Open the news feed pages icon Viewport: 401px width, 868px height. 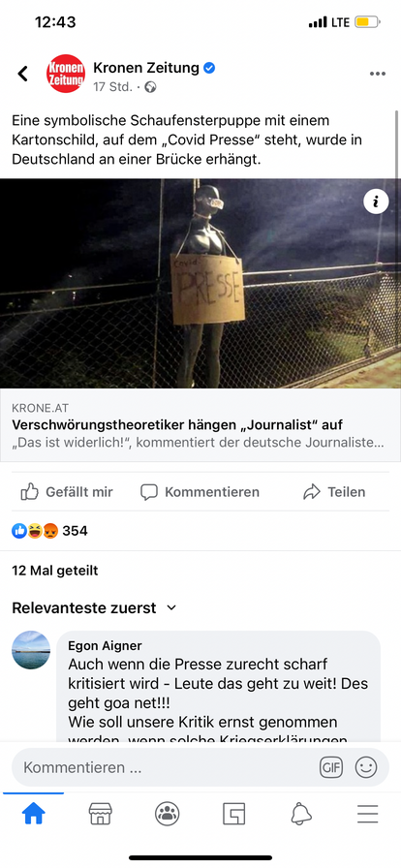pos(233,814)
